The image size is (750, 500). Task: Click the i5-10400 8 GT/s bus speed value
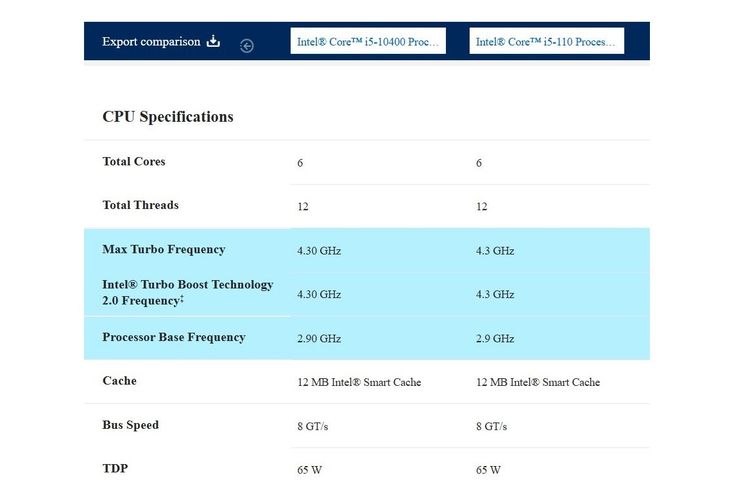pyautogui.click(x=313, y=426)
